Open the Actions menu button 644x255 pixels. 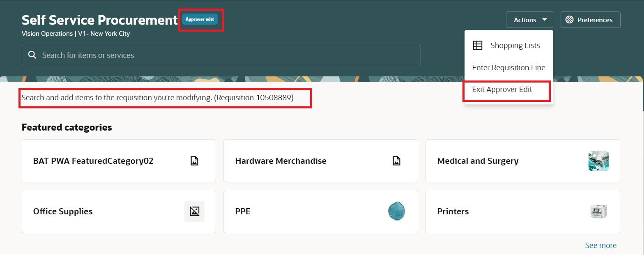[x=529, y=20]
